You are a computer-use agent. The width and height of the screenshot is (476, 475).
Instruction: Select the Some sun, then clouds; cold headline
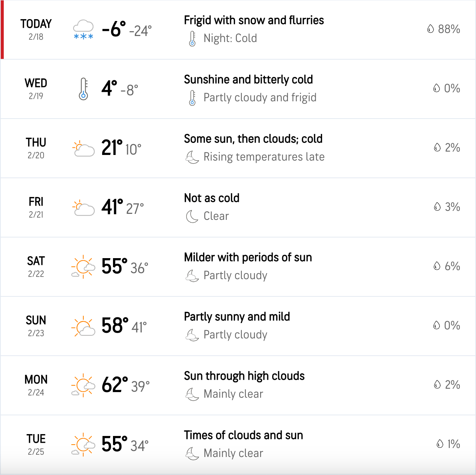pos(253,139)
